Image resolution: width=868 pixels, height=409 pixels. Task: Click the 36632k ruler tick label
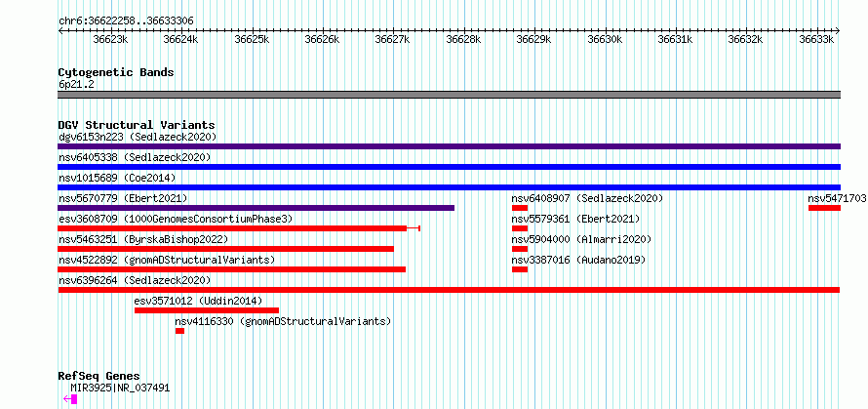tap(746, 40)
